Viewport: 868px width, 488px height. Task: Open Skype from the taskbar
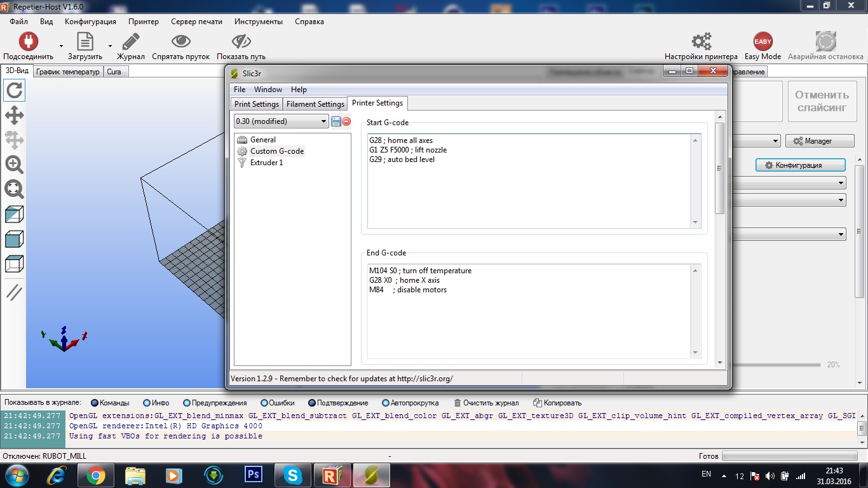point(293,475)
